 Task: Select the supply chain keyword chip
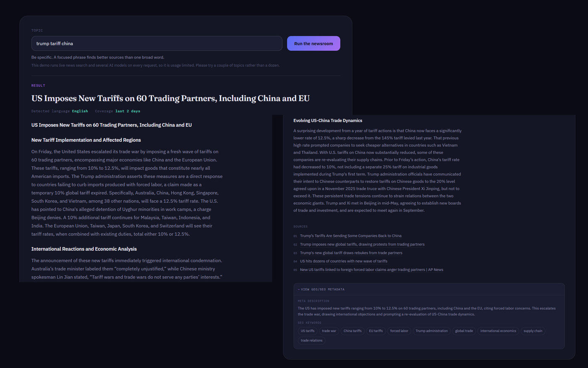[533, 331]
